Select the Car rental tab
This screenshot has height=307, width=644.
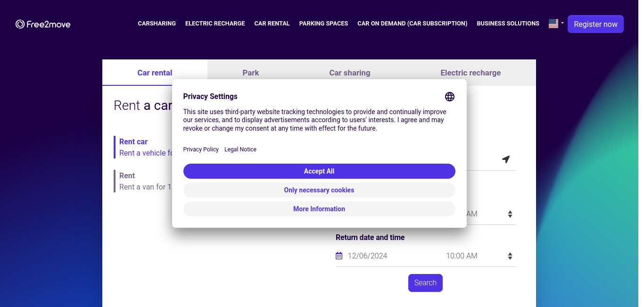point(155,73)
